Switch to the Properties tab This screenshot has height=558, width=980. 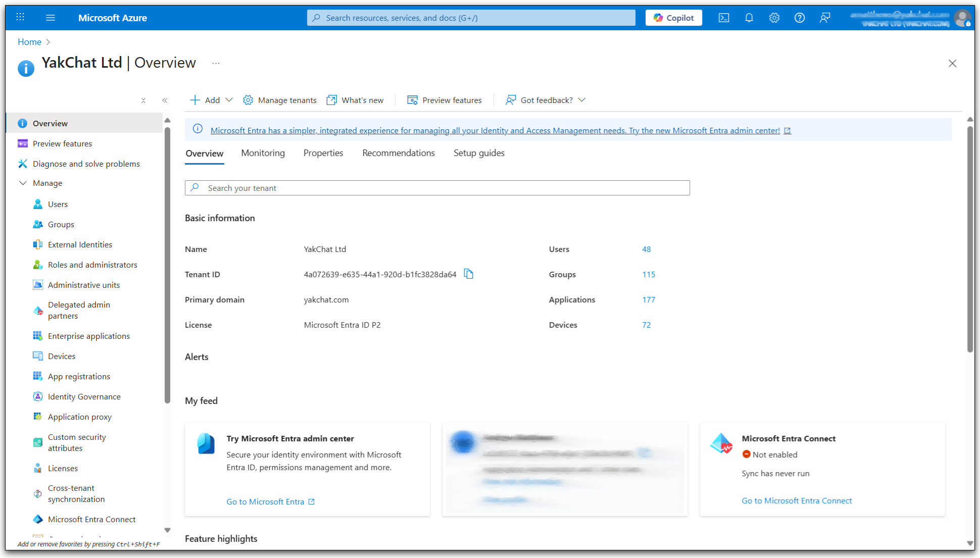pyautogui.click(x=323, y=153)
